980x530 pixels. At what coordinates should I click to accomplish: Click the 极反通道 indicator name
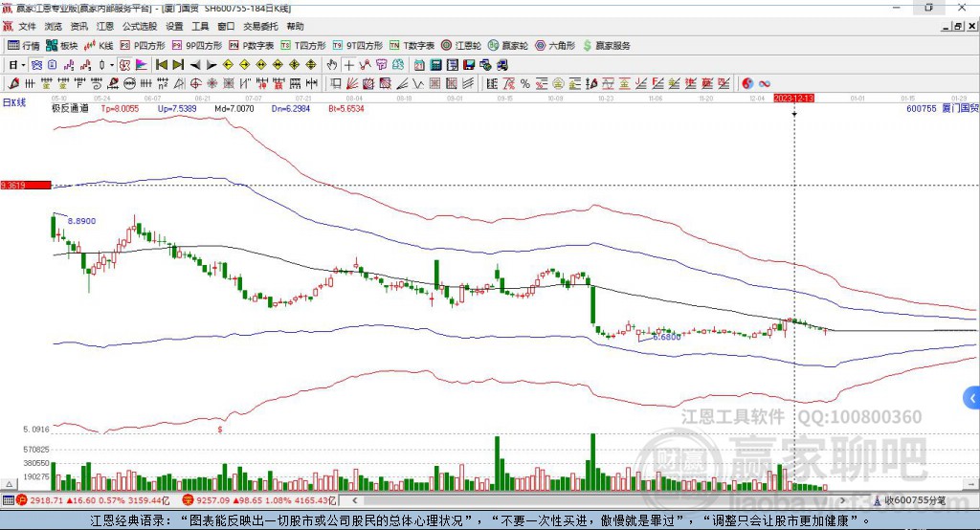coord(70,109)
